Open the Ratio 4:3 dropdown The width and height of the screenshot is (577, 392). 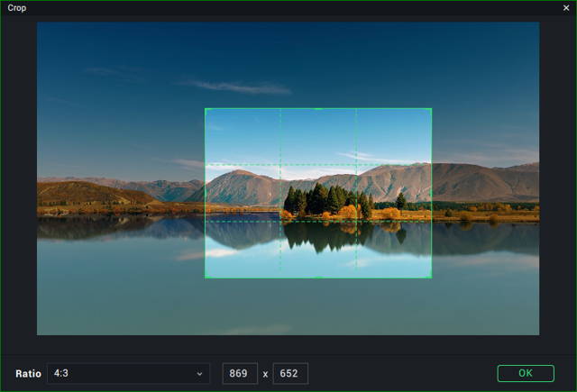point(128,373)
